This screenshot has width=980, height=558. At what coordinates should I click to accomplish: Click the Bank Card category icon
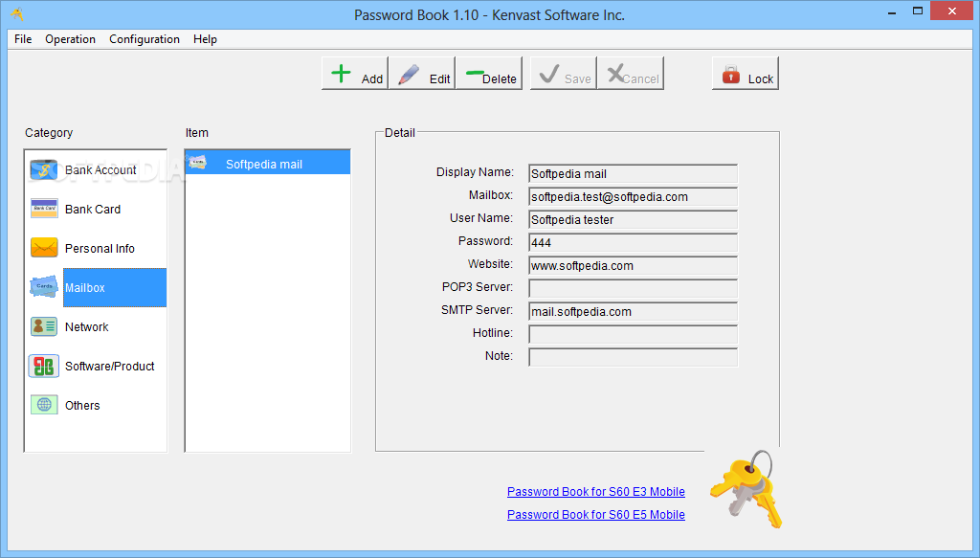pos(44,209)
